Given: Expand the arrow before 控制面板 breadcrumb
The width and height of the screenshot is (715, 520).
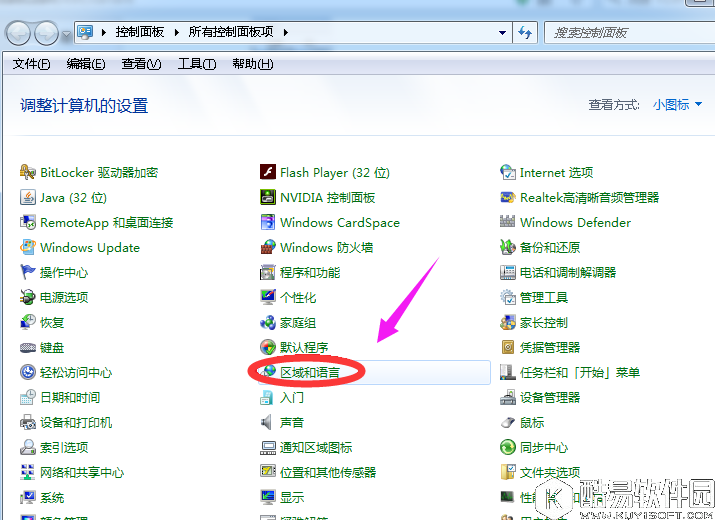Looking at the screenshot, I should [104, 32].
